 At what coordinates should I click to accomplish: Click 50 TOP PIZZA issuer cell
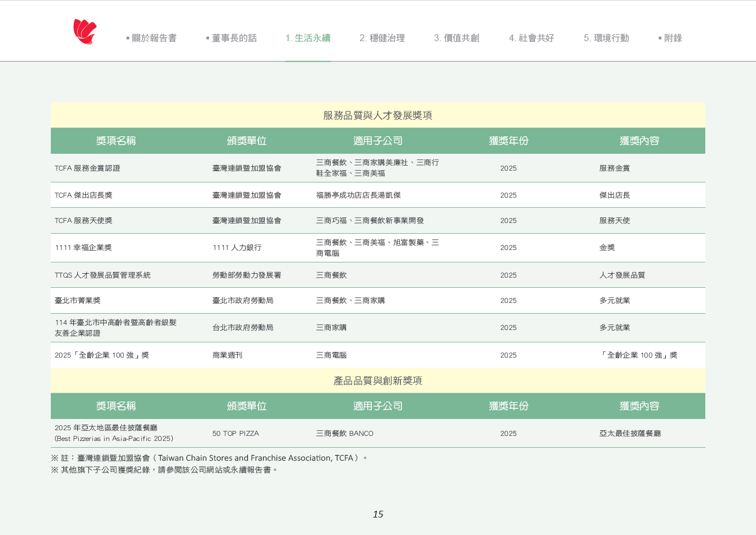235,434
